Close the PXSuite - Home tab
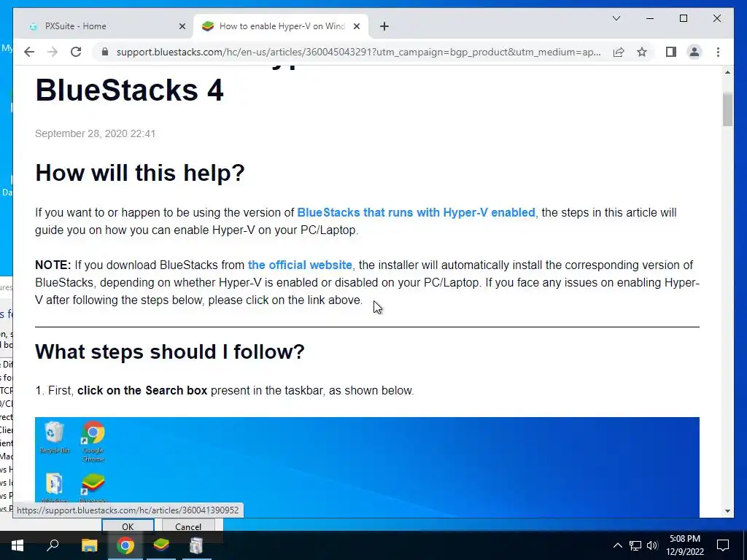Screen dimensions: 747x560 (x=182, y=26)
